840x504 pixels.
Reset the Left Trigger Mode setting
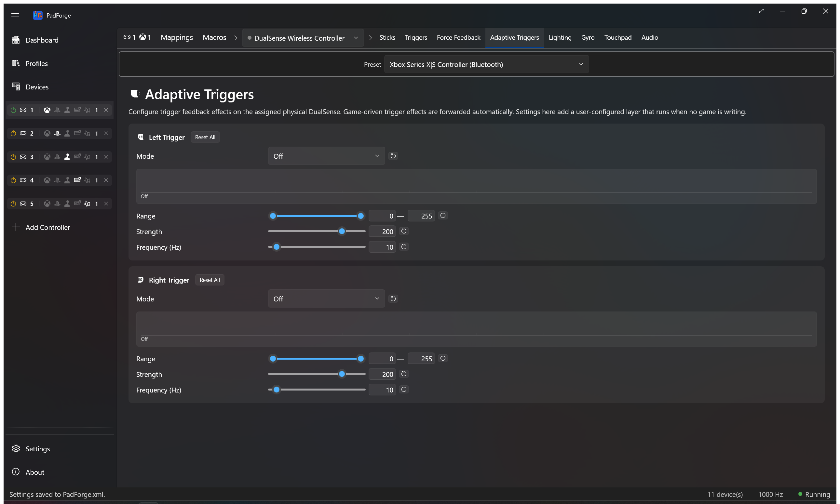[x=393, y=156]
